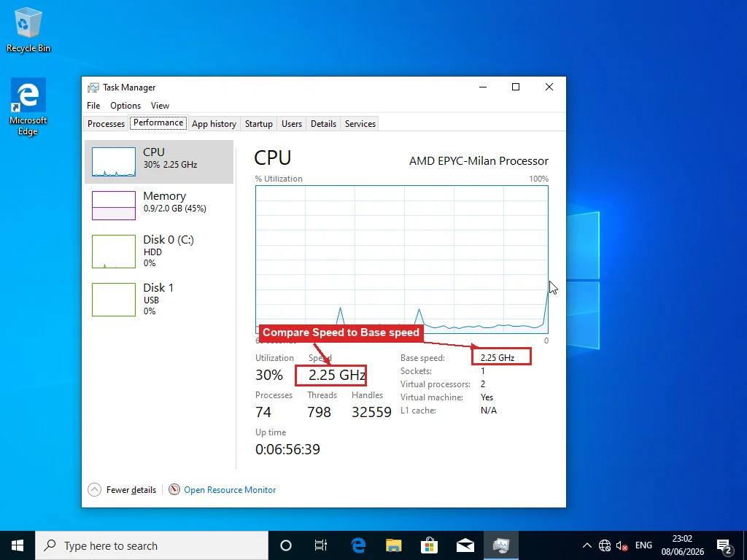Click the search magnifier icon in the taskbar
747x560 pixels.
[50, 545]
